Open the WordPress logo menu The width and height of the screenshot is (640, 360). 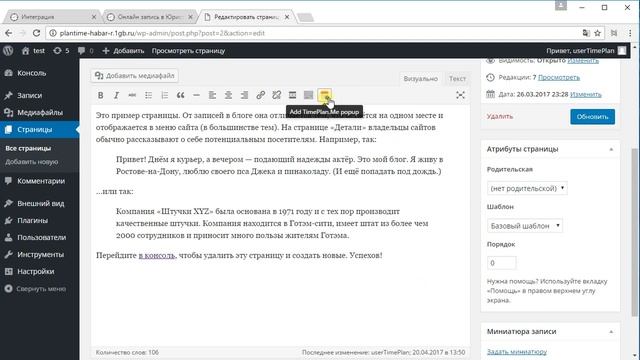[8, 51]
